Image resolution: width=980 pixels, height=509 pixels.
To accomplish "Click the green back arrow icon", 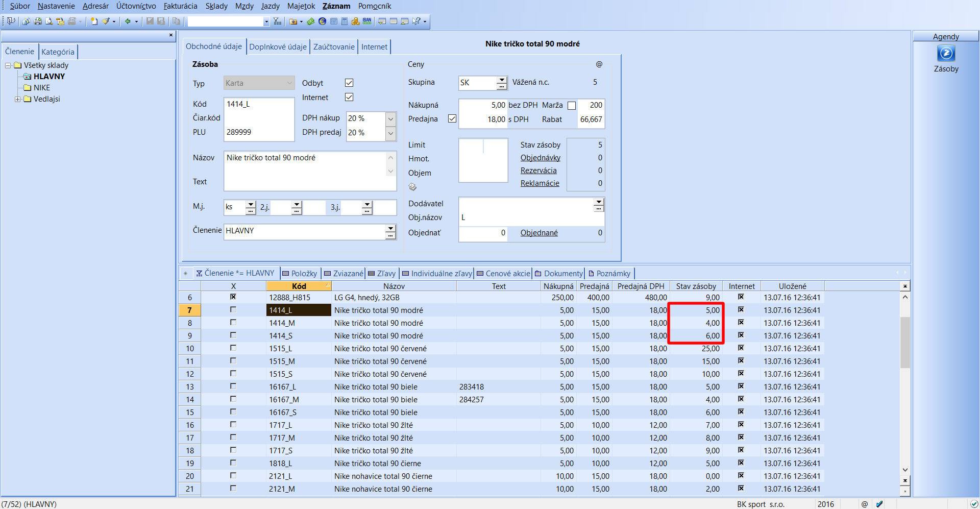I will (128, 21).
